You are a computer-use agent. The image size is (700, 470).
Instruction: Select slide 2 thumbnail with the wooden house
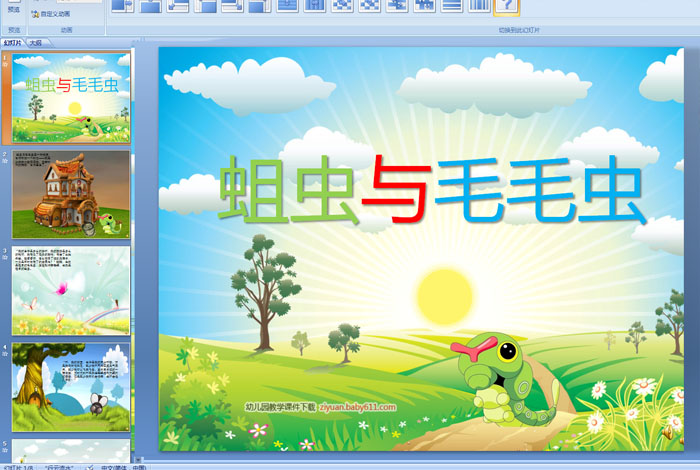[71, 194]
